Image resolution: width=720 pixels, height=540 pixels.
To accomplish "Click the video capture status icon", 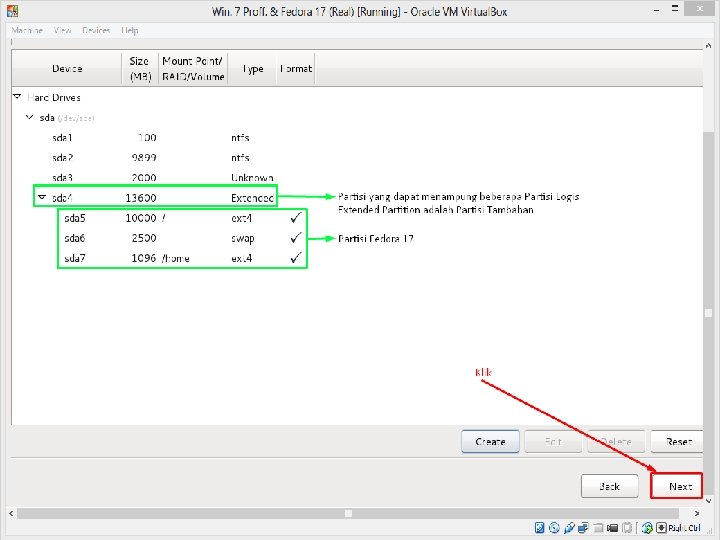I will click(x=612, y=528).
